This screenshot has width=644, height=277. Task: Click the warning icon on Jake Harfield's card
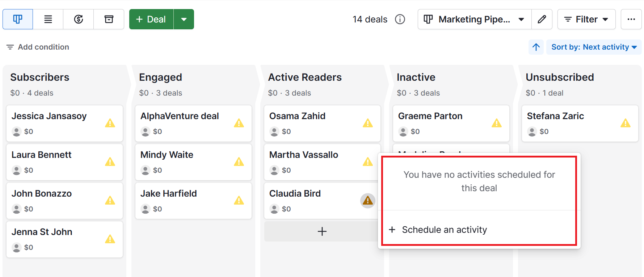coord(239,201)
